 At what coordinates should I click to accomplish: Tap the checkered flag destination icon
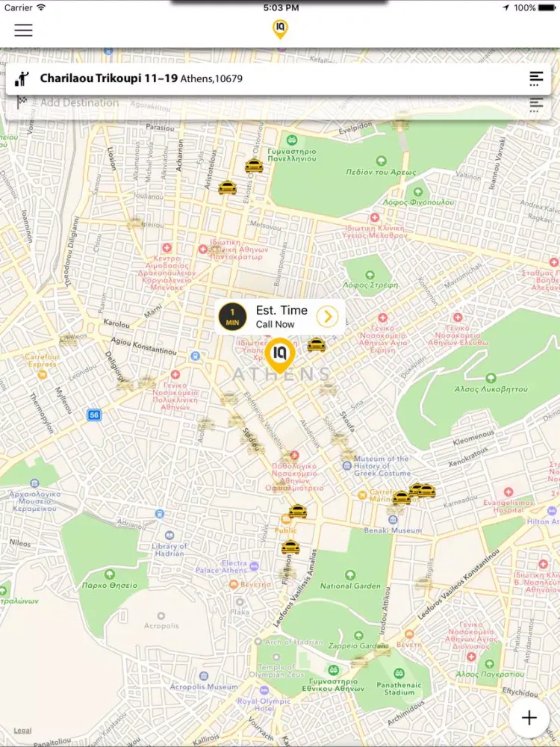pyautogui.click(x=22, y=102)
